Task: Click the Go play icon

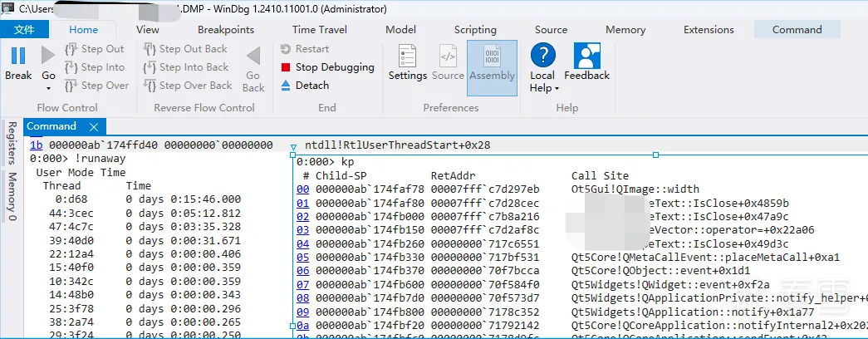Action: [48, 56]
